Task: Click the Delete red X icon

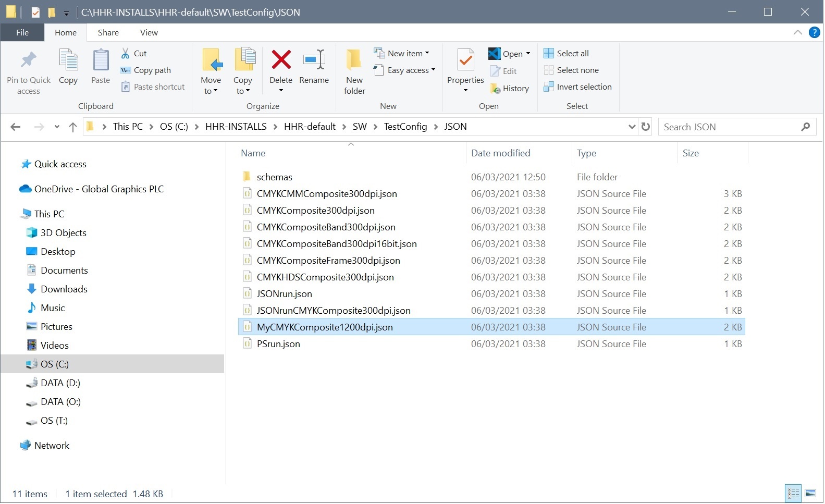Action: tap(281, 60)
